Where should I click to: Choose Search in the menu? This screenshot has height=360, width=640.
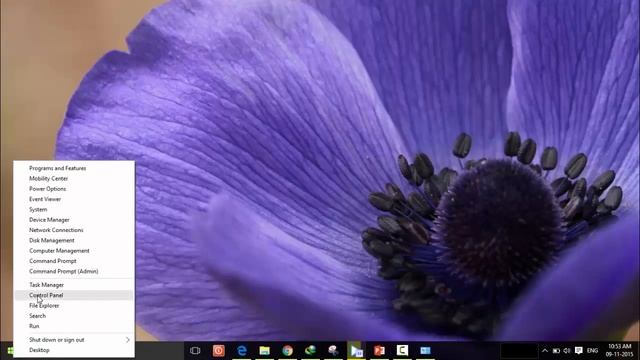(74, 316)
